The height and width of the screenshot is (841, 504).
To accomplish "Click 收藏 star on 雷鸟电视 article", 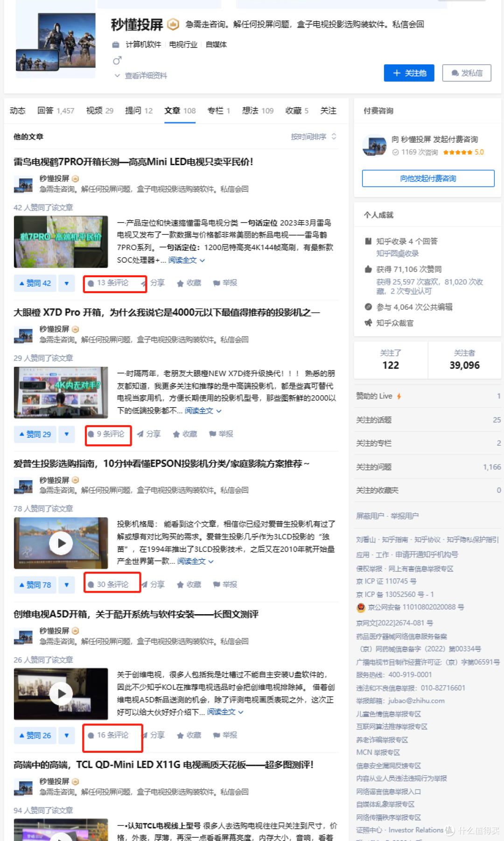I will (x=189, y=283).
